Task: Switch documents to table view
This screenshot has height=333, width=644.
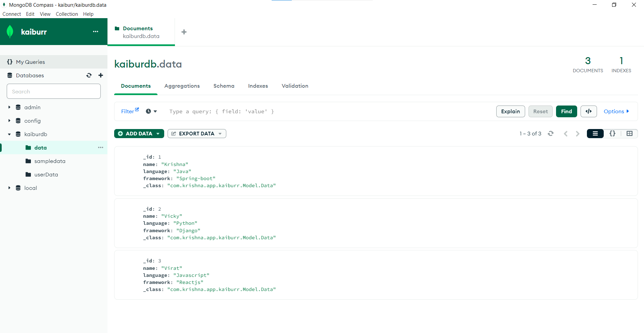Action: (x=629, y=133)
